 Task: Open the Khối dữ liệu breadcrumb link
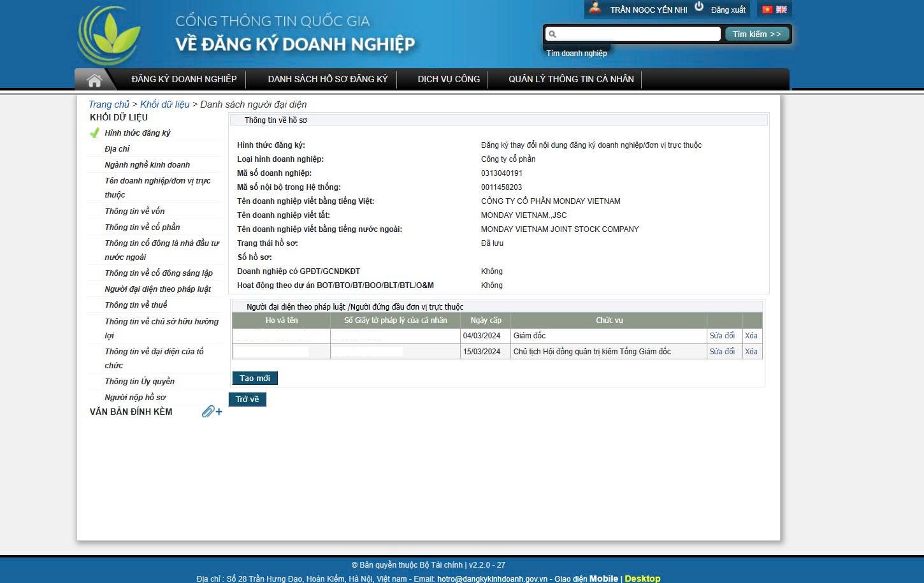coord(164,104)
